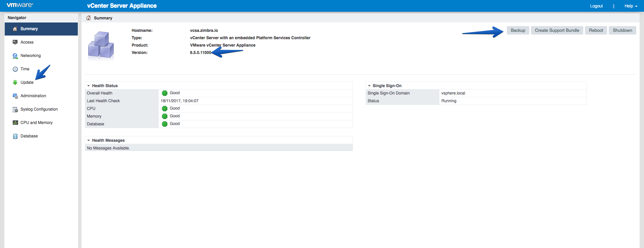The height and width of the screenshot is (248, 644).
Task: Click the hostname value vcsa.zimbra.io
Action: (204, 30)
